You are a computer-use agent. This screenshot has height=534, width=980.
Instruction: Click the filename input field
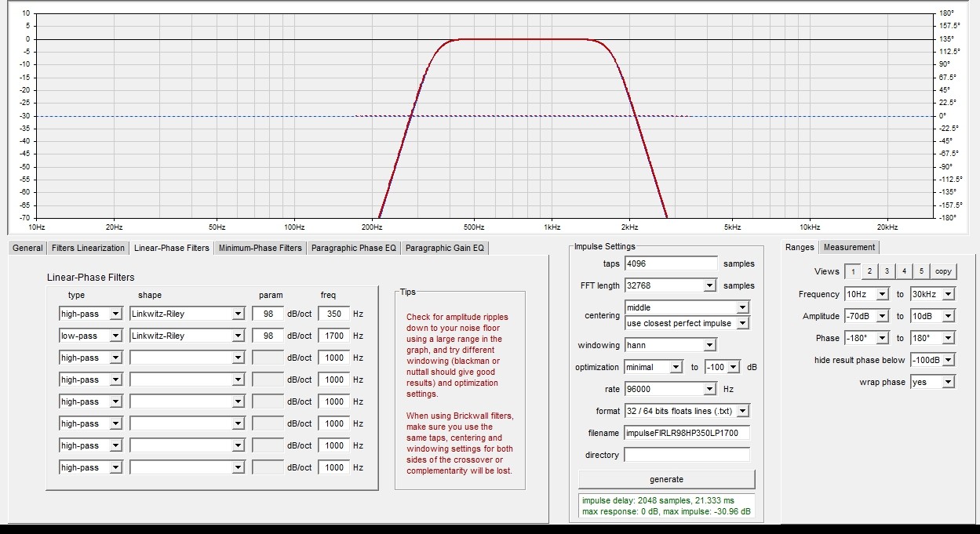click(687, 433)
